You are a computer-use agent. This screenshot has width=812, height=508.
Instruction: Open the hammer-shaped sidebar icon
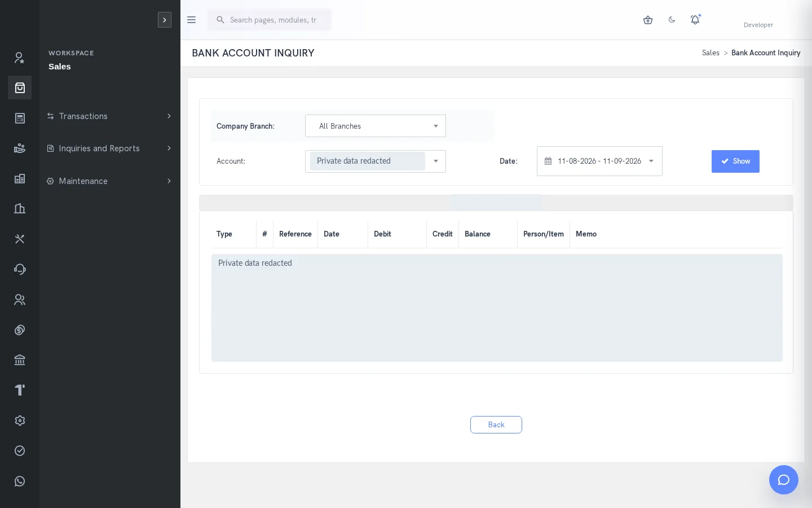(x=20, y=390)
